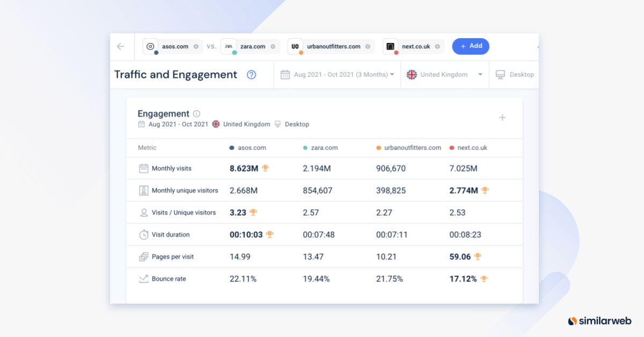Click the Pages per visit metric icon
Screen dimensions: 644x337
pos(143,257)
